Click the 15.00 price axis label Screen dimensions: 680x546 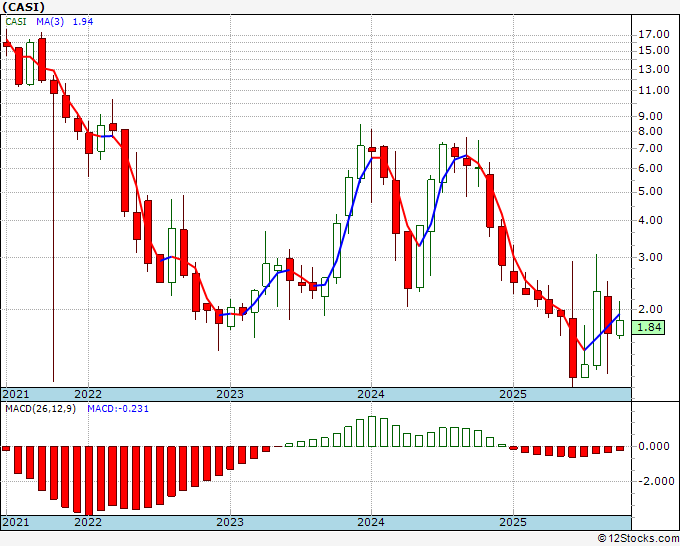tap(654, 50)
